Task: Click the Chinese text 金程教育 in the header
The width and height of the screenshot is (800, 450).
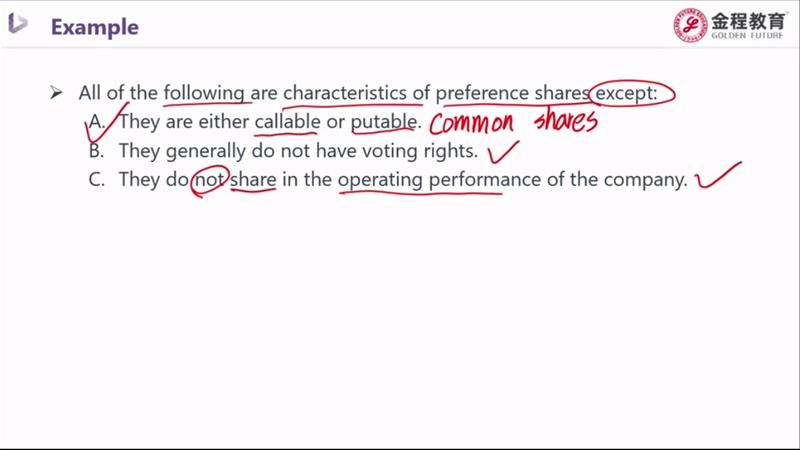Action: tap(748, 20)
